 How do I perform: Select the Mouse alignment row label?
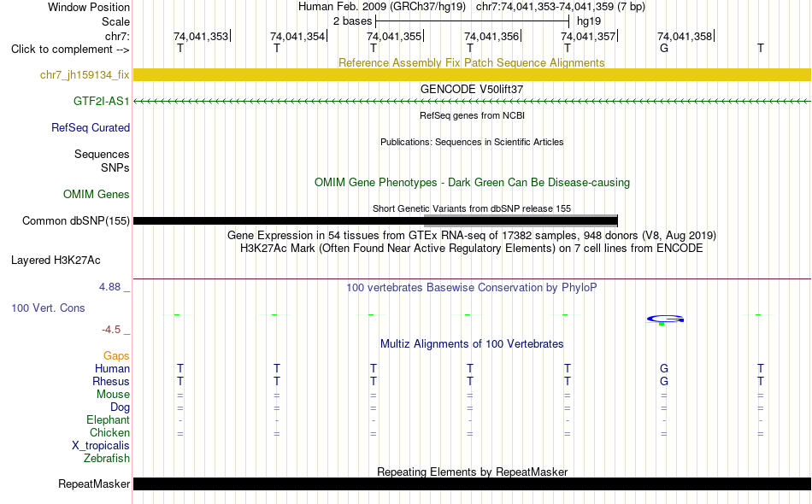[113, 395]
